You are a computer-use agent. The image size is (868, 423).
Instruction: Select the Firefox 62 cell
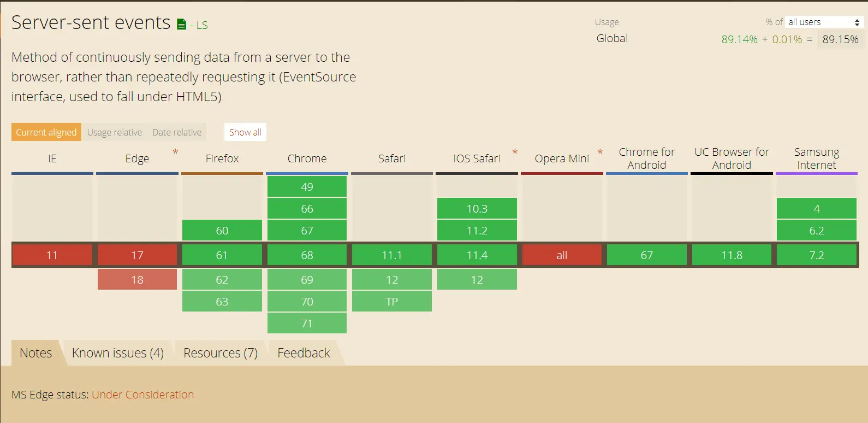coord(222,280)
